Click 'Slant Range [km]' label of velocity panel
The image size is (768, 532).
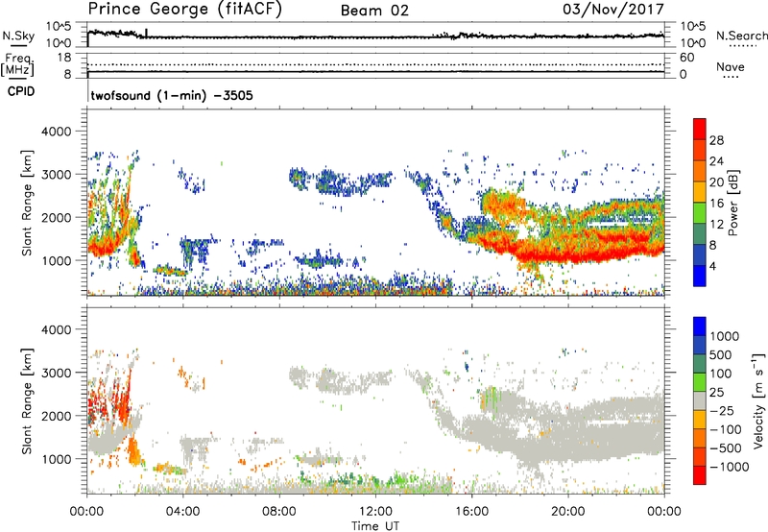[x=27, y=400]
